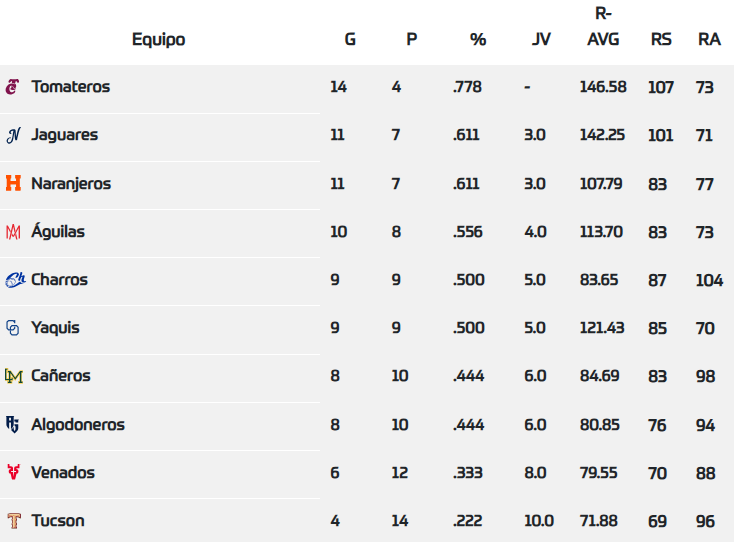Sort by the RS column header
The width and height of the screenshot is (734, 542).
661,40
